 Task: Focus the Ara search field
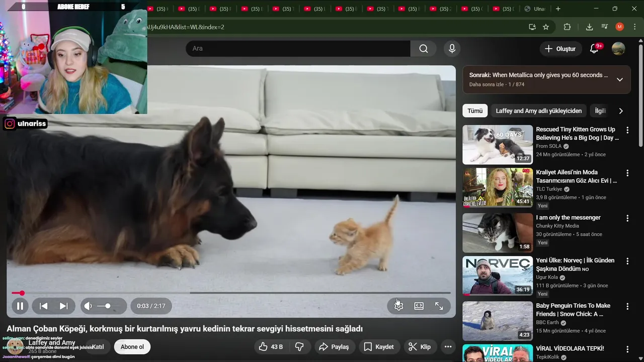pos(298,49)
